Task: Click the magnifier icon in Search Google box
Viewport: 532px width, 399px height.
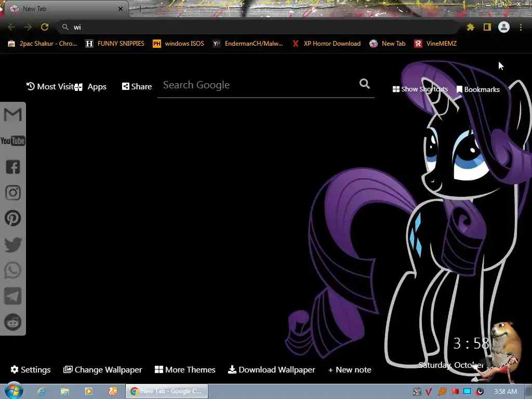Action: [x=365, y=84]
